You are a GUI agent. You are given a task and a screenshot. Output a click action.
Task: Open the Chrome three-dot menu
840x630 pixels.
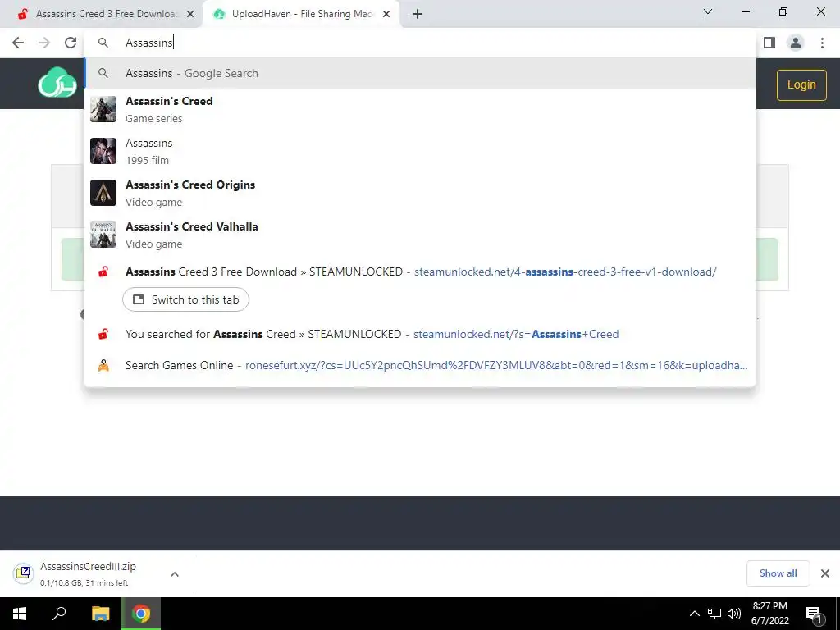pos(822,43)
